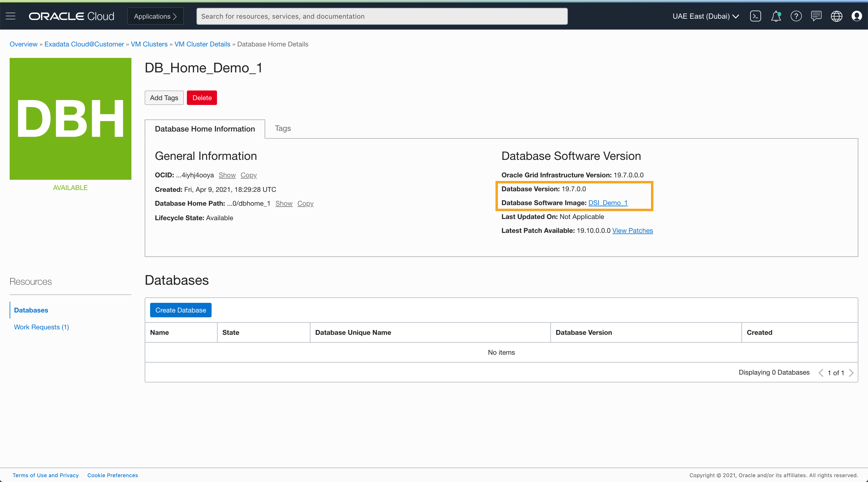Go to next page of Databases table

click(x=851, y=373)
